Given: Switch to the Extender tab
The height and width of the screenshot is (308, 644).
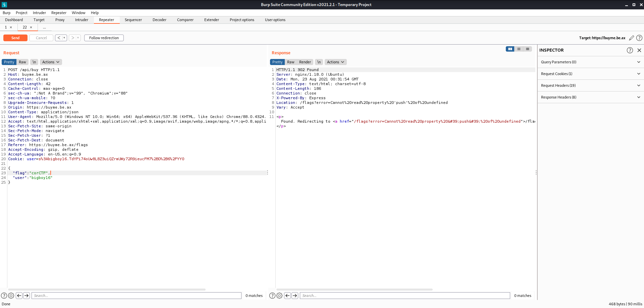Looking at the screenshot, I should pos(212,20).
